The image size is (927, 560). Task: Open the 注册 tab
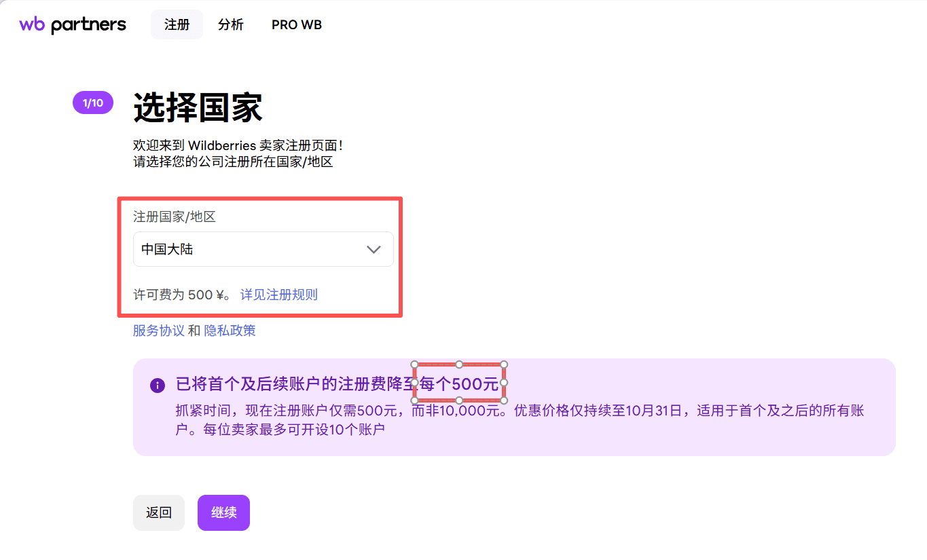177,24
